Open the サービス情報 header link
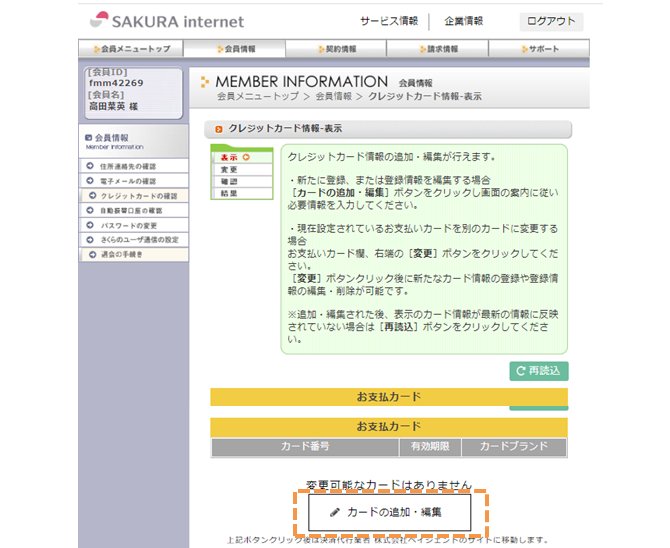The width and height of the screenshot is (670, 548). [389, 21]
